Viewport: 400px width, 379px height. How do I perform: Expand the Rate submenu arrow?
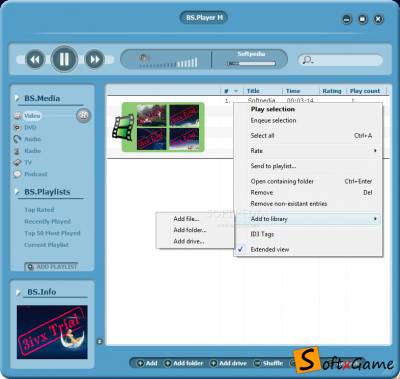coord(375,151)
